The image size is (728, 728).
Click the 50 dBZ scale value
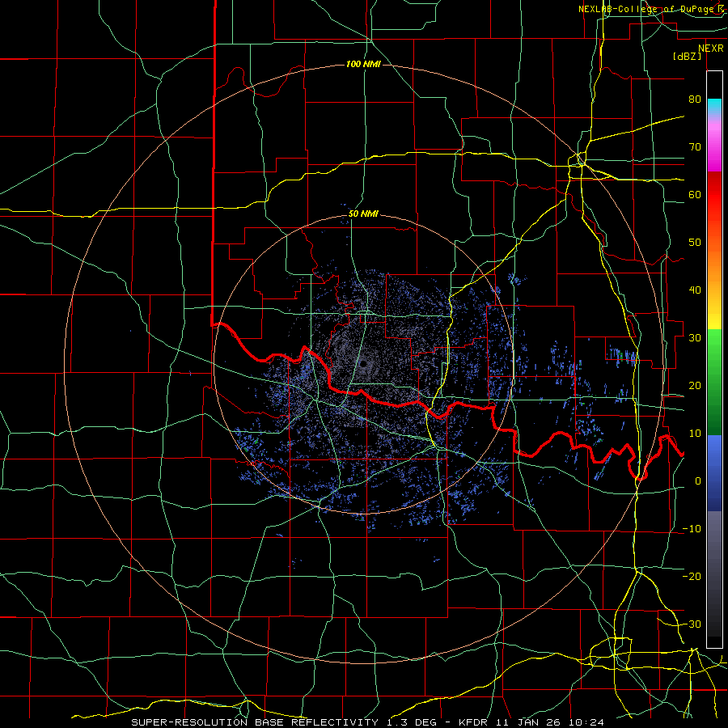pyautogui.click(x=695, y=243)
